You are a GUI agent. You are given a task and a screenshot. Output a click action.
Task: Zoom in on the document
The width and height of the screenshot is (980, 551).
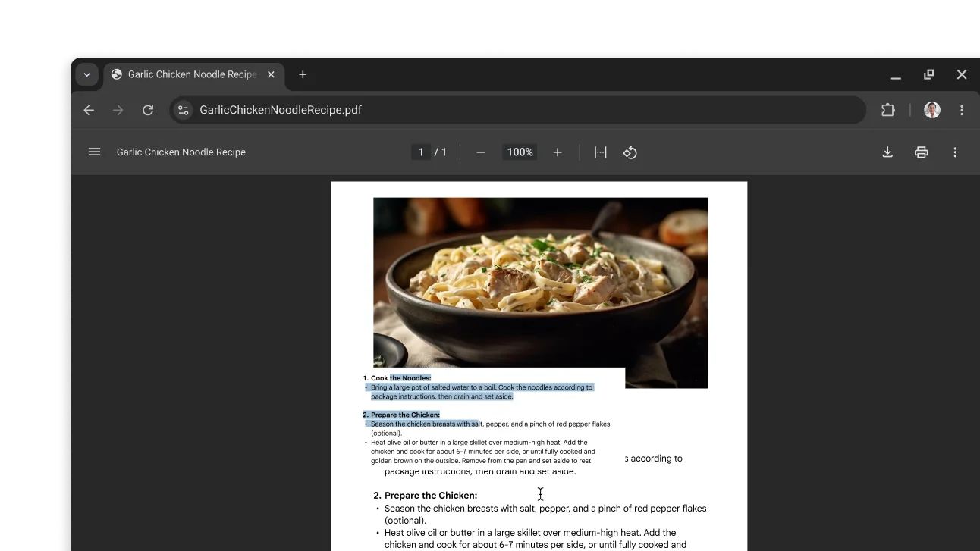point(558,152)
